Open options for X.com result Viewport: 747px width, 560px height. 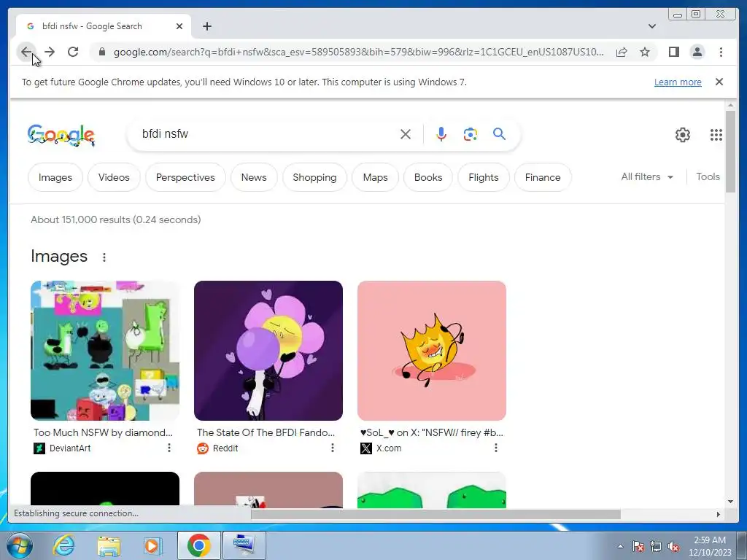click(496, 448)
